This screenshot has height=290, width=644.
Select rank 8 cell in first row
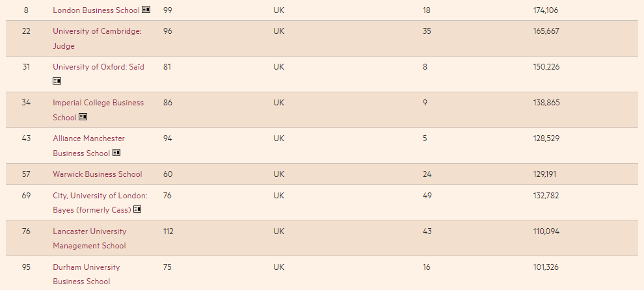point(26,10)
